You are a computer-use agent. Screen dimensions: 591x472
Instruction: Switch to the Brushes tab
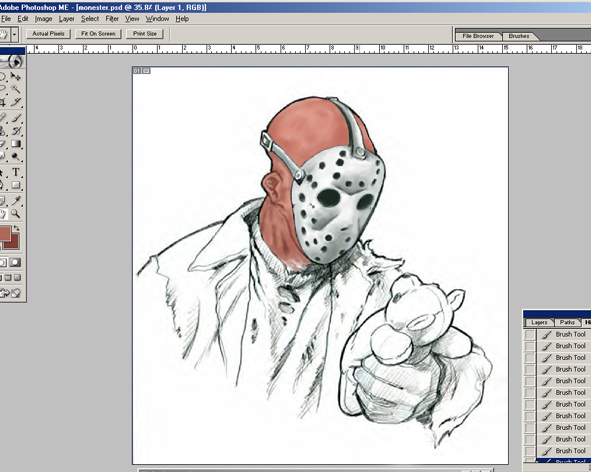(x=519, y=36)
